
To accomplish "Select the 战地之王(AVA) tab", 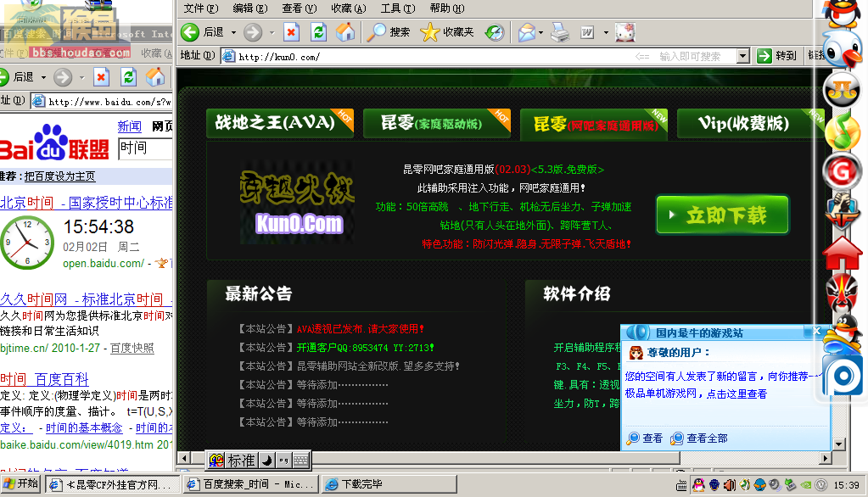I will point(279,123).
